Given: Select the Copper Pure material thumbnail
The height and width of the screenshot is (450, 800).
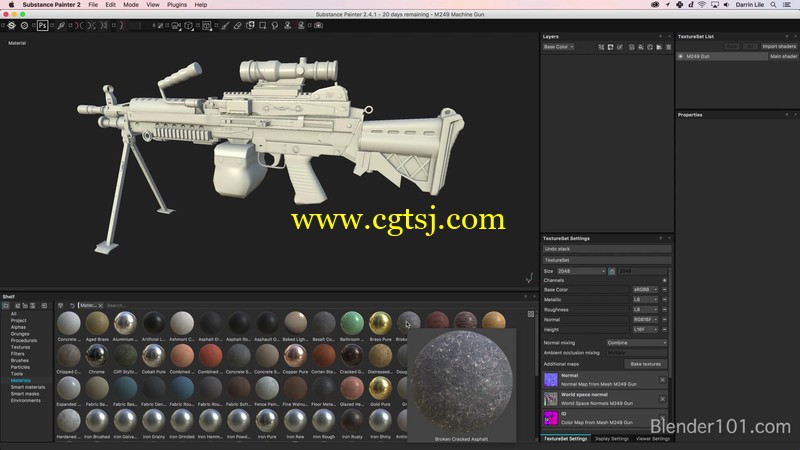Looking at the screenshot, I should pos(295,356).
